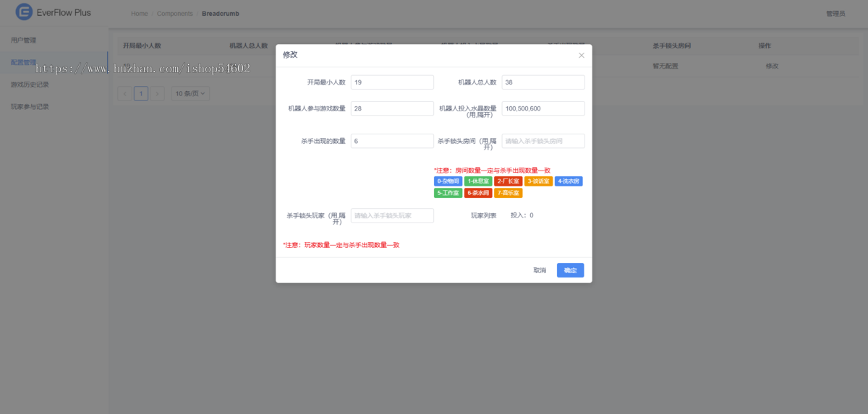868x414 pixels.
Task: Go to the previous page arrow
Action: (124, 93)
